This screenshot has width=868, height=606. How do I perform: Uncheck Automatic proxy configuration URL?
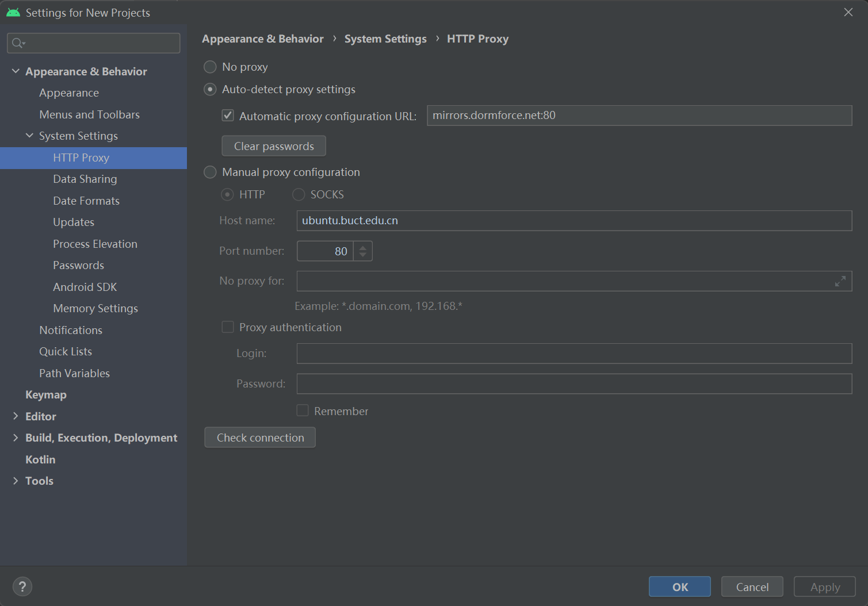tap(228, 115)
